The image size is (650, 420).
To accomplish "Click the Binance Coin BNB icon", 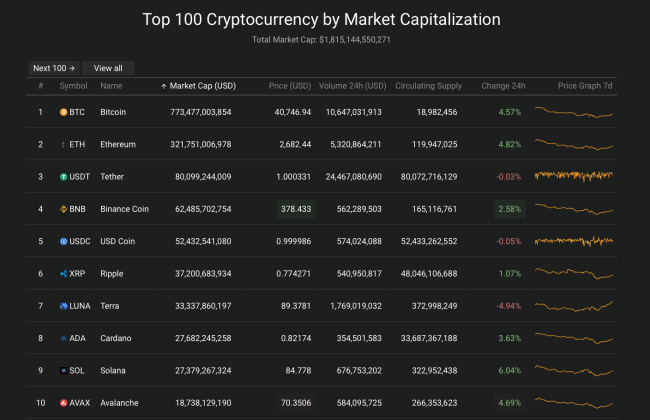I will coord(63,209).
